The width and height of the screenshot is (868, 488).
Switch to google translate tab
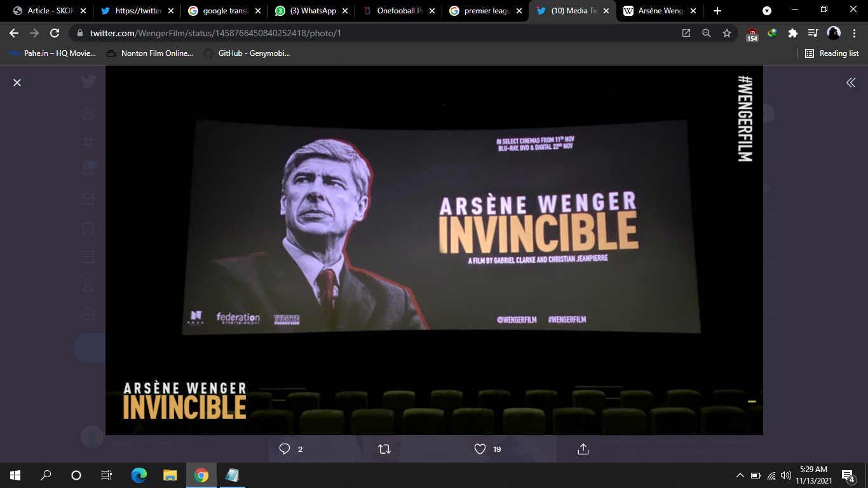point(224,11)
